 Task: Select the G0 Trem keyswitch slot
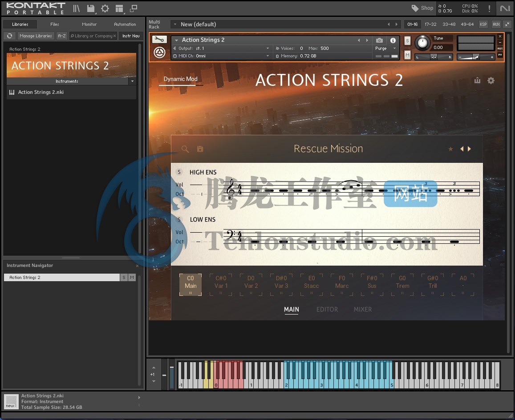coord(402,285)
